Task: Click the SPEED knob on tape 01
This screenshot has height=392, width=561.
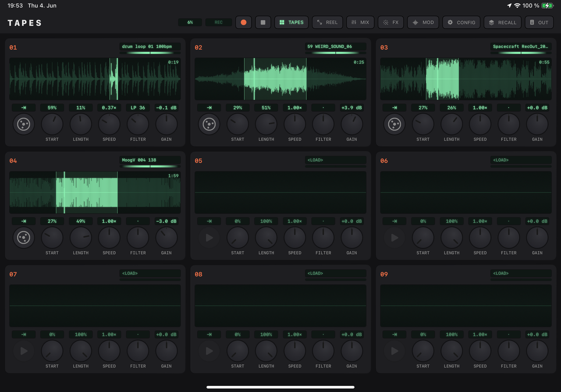Action: (x=109, y=125)
